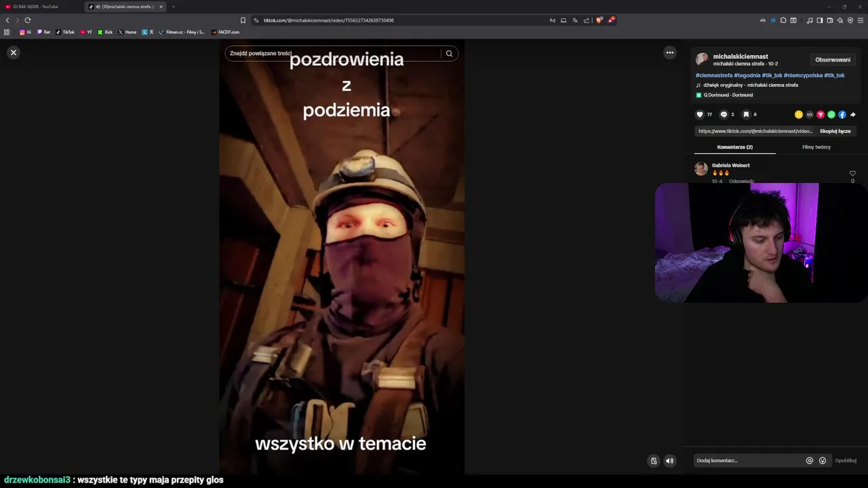Switch to Filmy twórcy tab
The height and width of the screenshot is (488, 868).
816,147
